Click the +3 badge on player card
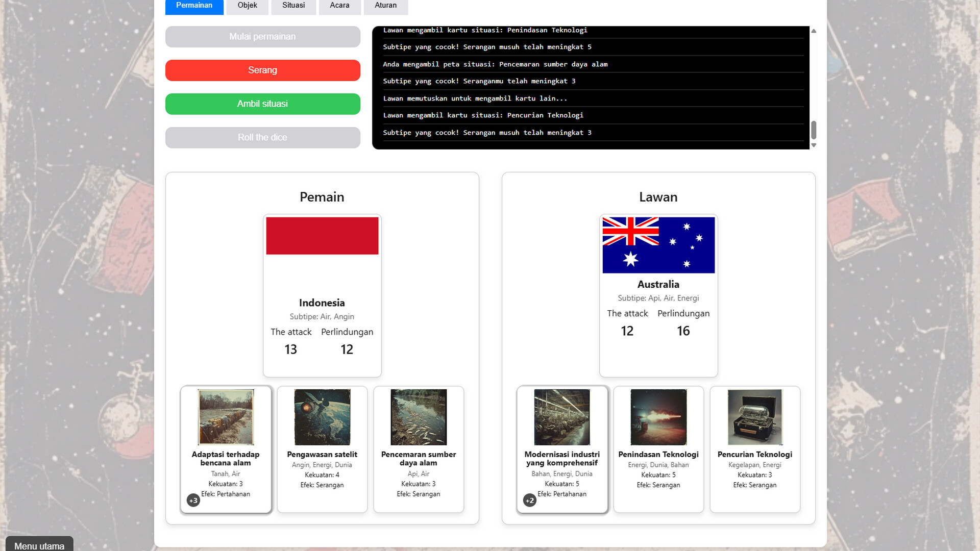The image size is (980, 551). 193,500
